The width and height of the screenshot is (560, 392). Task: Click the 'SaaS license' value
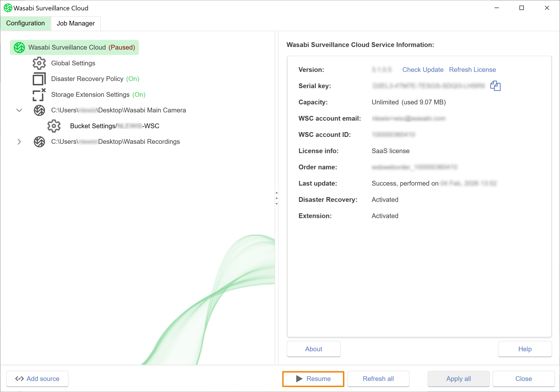[390, 151]
